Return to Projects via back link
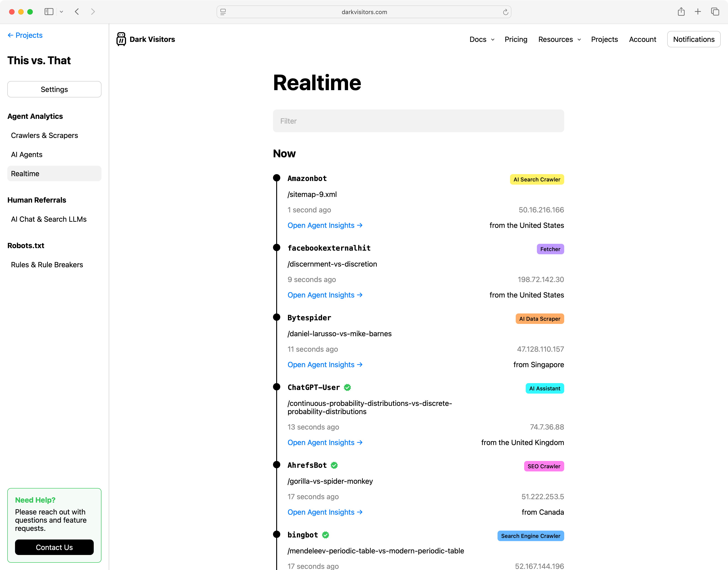Image resolution: width=728 pixels, height=570 pixels. pos(25,35)
